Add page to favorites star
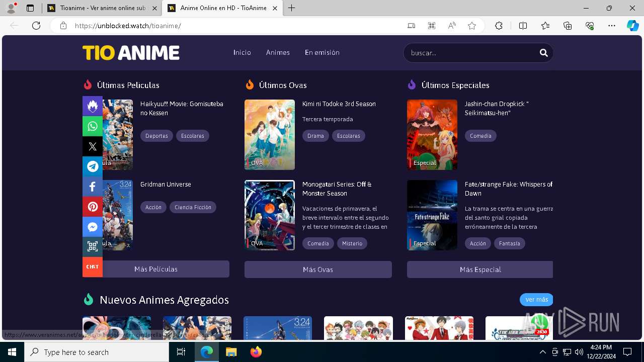Image resolution: width=644 pixels, height=362 pixels. [472, 26]
